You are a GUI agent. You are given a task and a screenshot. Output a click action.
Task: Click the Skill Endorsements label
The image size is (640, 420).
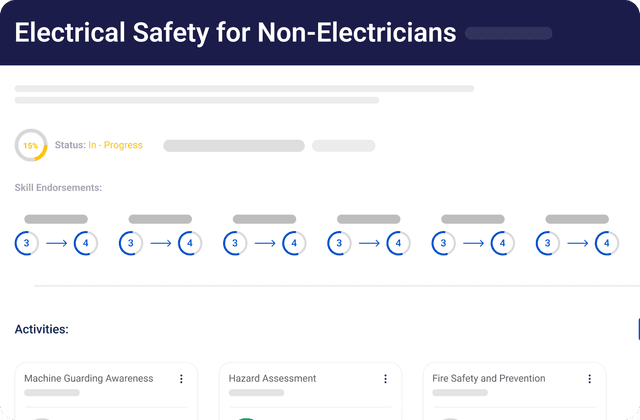pyautogui.click(x=58, y=188)
